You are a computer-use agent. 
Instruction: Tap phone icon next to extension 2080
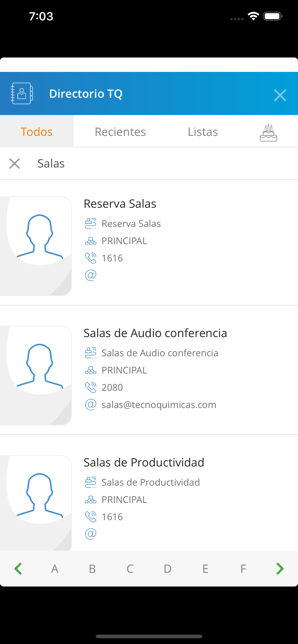click(x=91, y=387)
